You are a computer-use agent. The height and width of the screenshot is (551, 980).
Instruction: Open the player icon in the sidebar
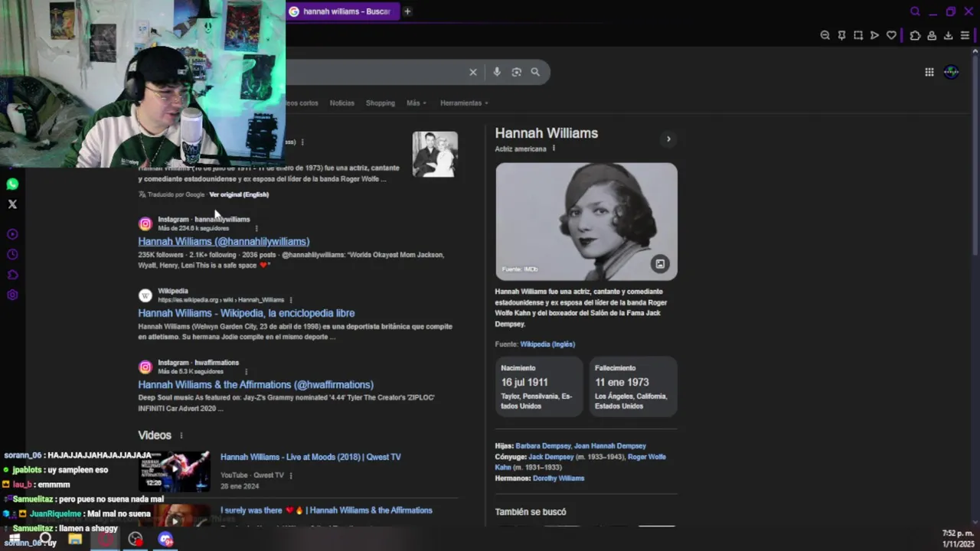point(12,234)
